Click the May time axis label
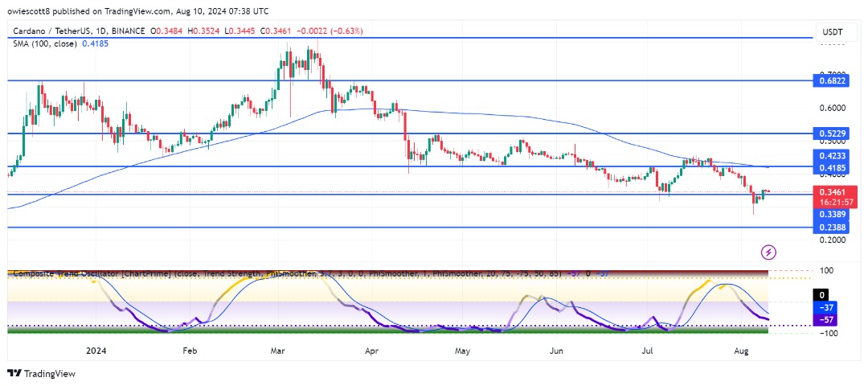868x386 pixels. (x=463, y=351)
